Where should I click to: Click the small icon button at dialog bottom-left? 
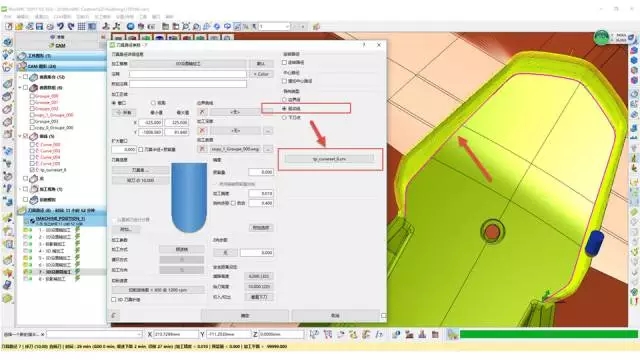[x=114, y=315]
